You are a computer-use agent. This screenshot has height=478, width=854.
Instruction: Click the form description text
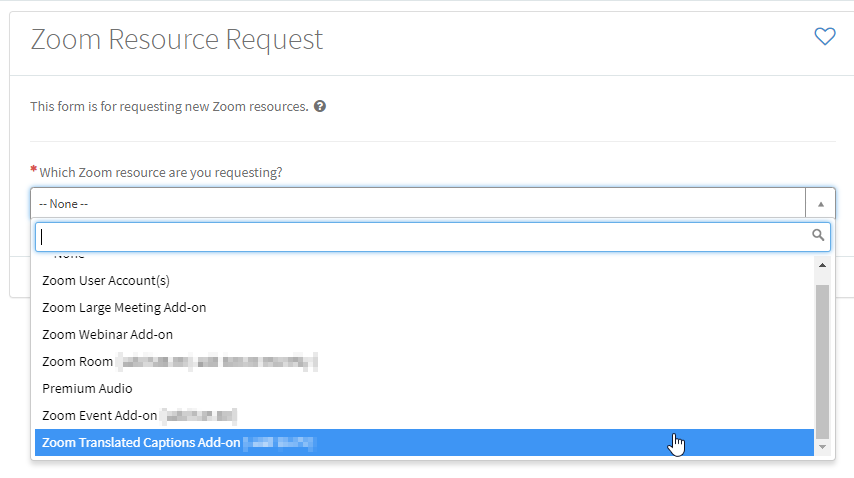(169, 106)
